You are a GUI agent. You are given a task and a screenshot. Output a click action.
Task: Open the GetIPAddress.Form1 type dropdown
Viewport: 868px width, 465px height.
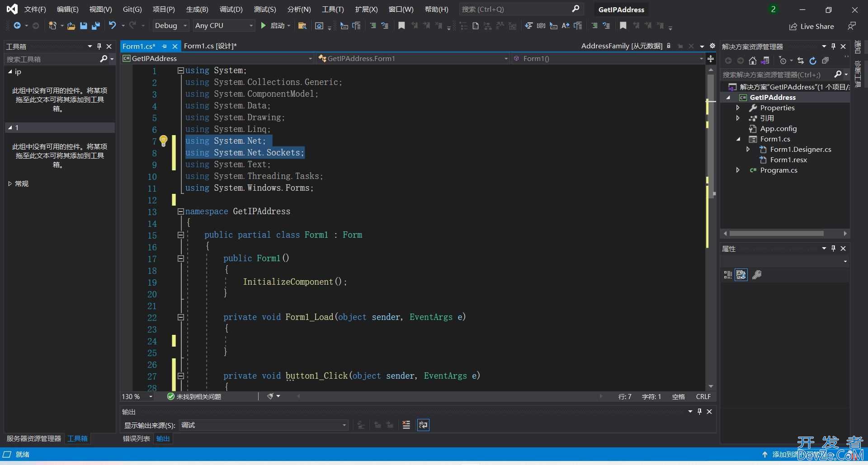(413, 58)
